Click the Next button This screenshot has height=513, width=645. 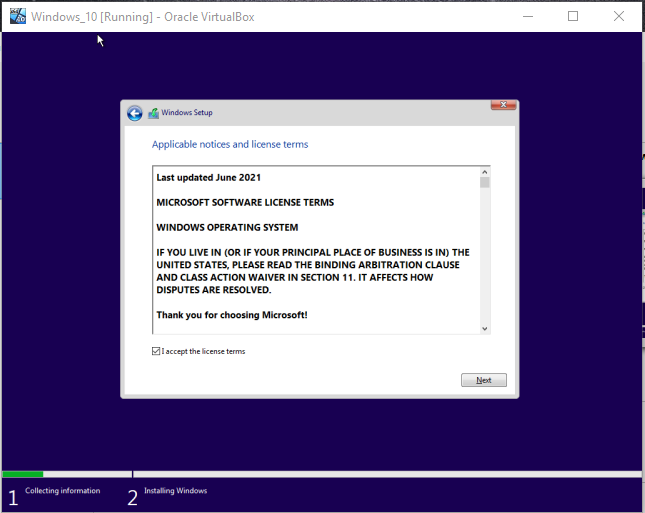click(484, 380)
